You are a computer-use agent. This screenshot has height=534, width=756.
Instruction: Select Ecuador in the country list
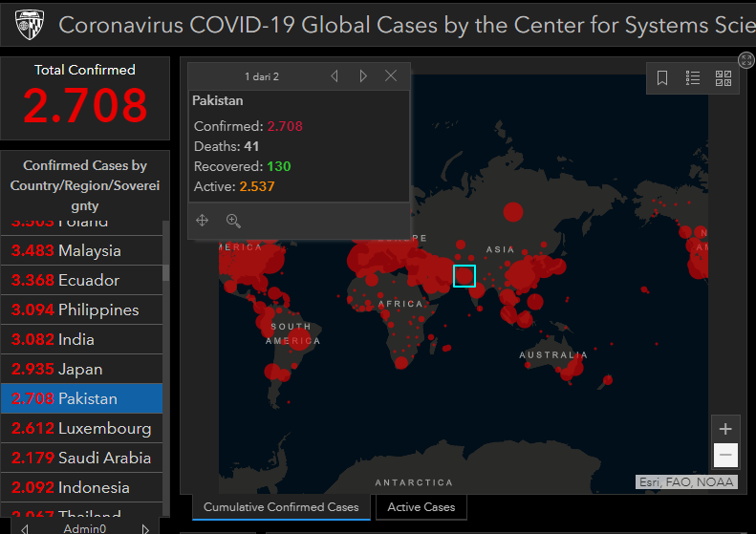tap(81, 280)
